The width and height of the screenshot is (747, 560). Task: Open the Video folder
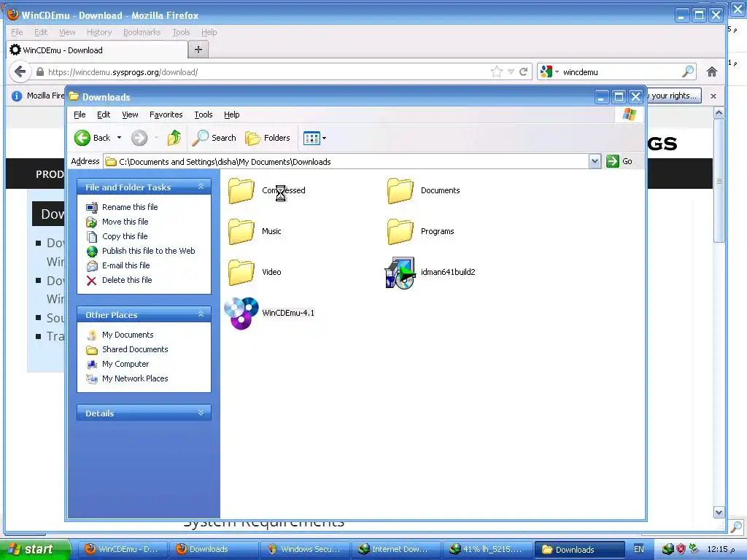[242, 273]
